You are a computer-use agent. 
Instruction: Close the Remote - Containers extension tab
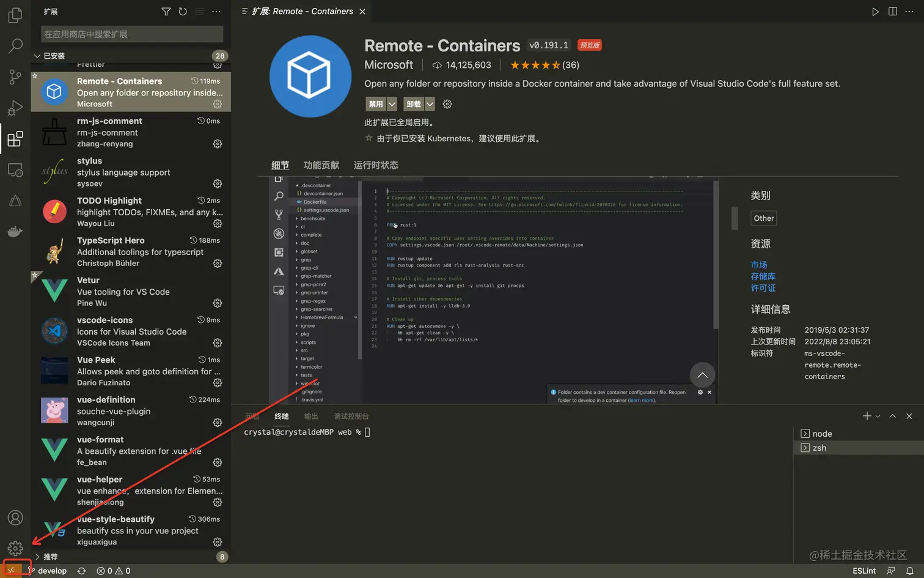[362, 12]
